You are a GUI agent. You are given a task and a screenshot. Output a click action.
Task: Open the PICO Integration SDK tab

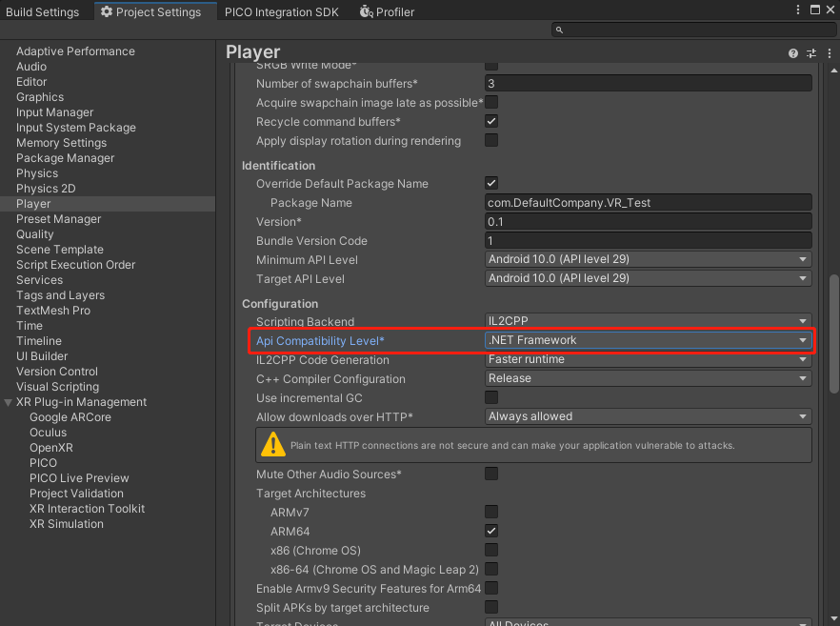(281, 11)
